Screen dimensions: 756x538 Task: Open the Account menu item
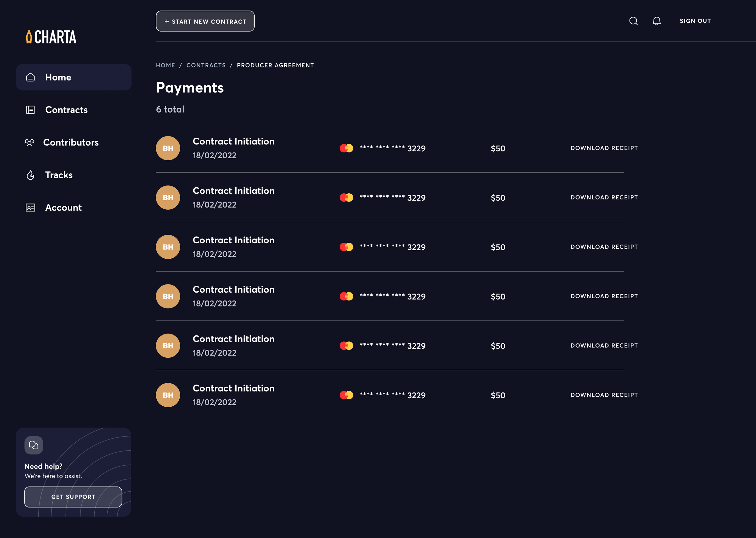point(63,207)
